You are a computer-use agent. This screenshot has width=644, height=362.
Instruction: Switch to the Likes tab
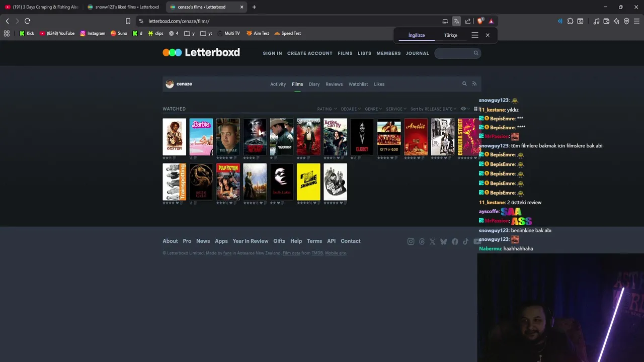pyautogui.click(x=379, y=84)
